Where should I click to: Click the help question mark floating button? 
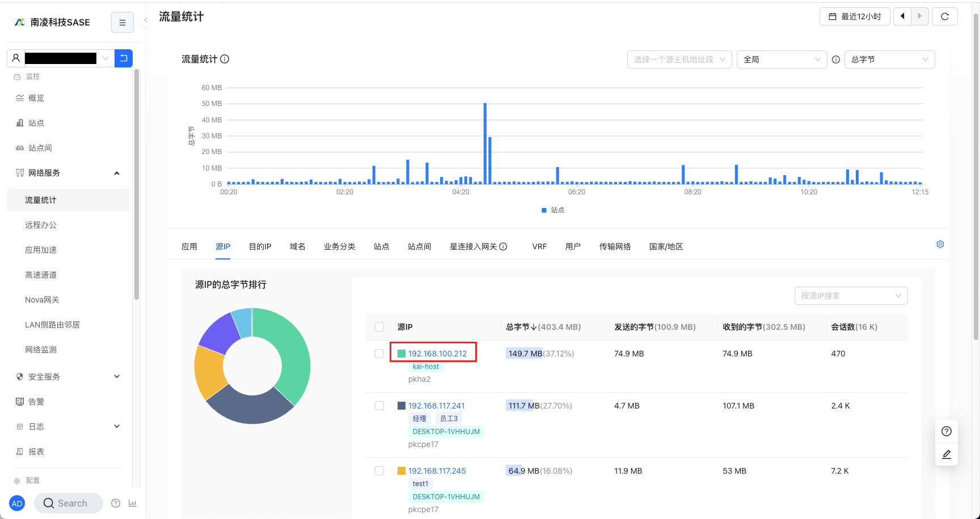click(x=947, y=431)
